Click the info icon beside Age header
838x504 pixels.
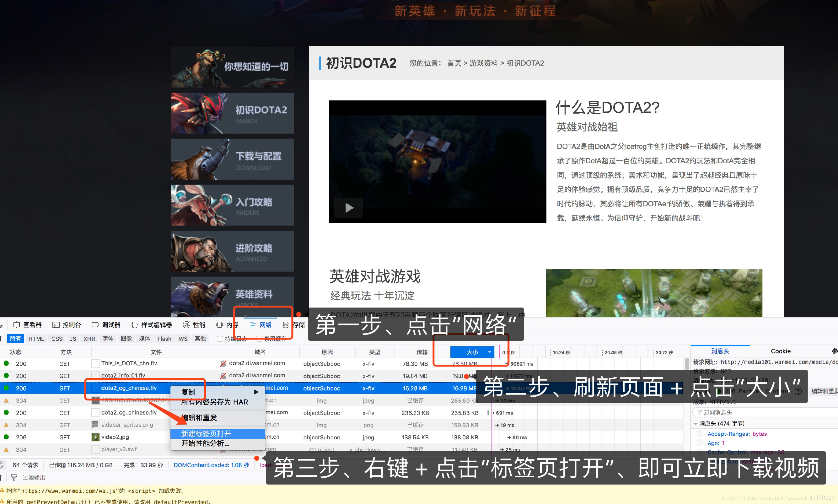(699, 443)
